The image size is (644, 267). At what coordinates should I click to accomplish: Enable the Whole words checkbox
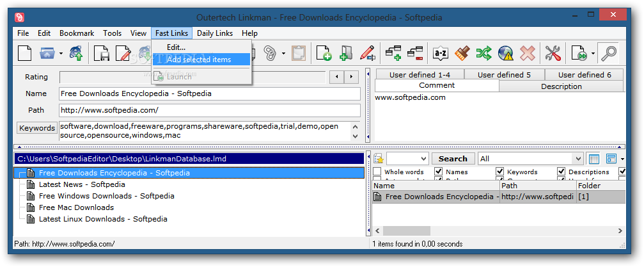pyautogui.click(x=377, y=172)
